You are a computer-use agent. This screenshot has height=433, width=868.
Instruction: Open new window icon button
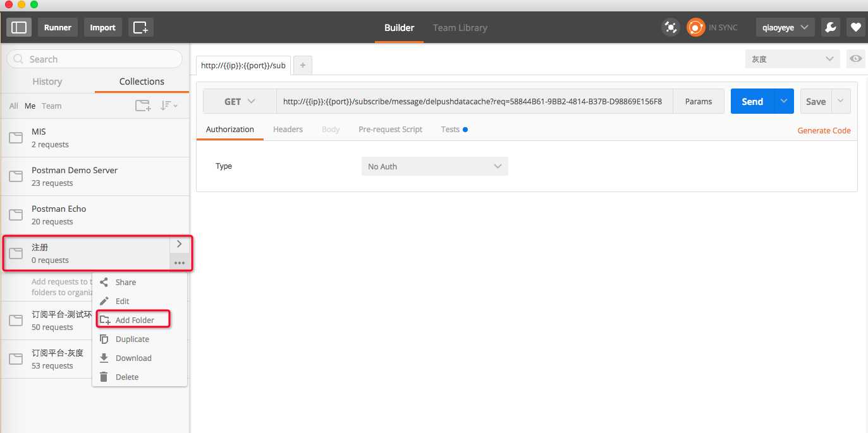click(x=140, y=27)
